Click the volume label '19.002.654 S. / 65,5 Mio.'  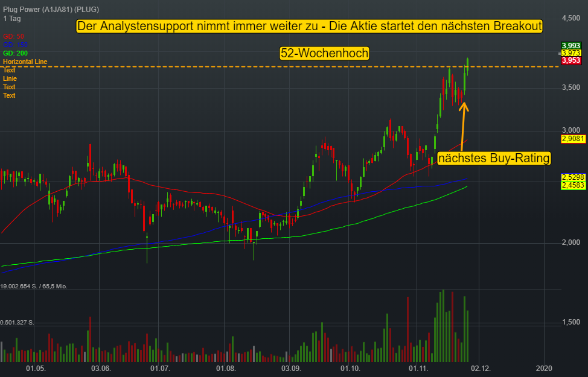[34, 287]
